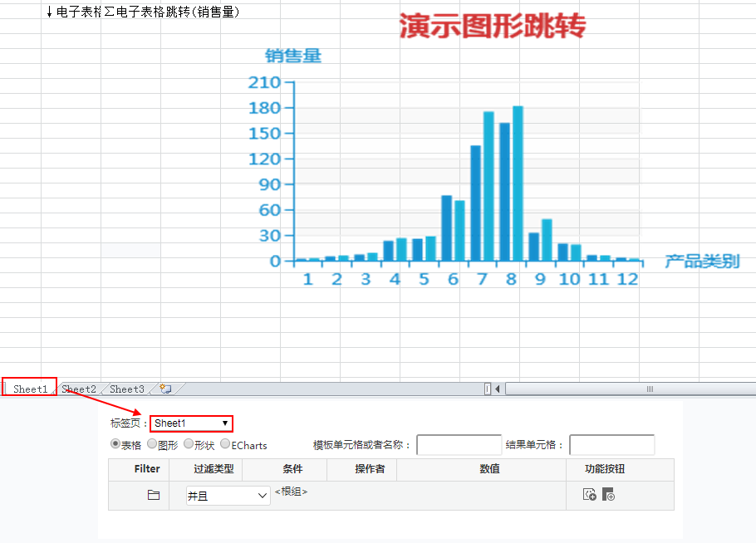Viewport: 756px width, 543px height.
Task: Click the 演示图形跳转 title text
Action: [493, 26]
